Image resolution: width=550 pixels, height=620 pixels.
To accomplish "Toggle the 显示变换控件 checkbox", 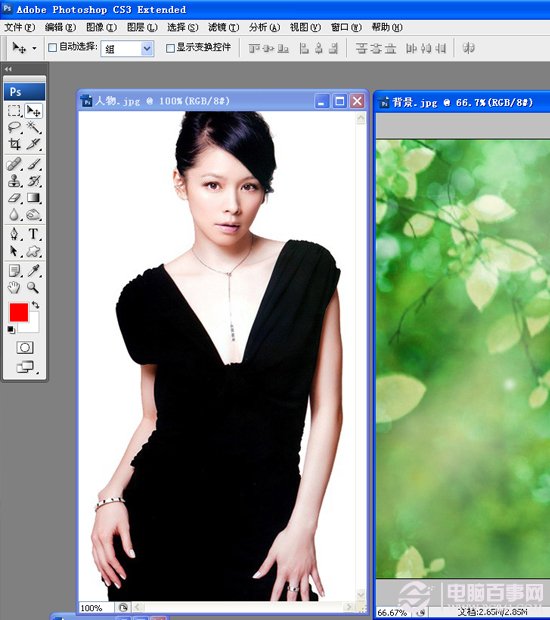I will 170,48.
